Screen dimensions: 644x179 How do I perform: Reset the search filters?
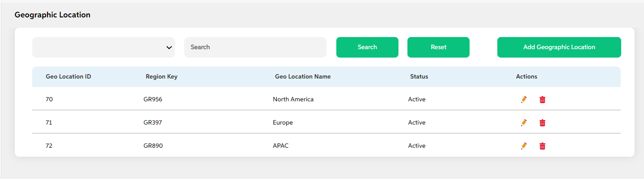coord(438,47)
